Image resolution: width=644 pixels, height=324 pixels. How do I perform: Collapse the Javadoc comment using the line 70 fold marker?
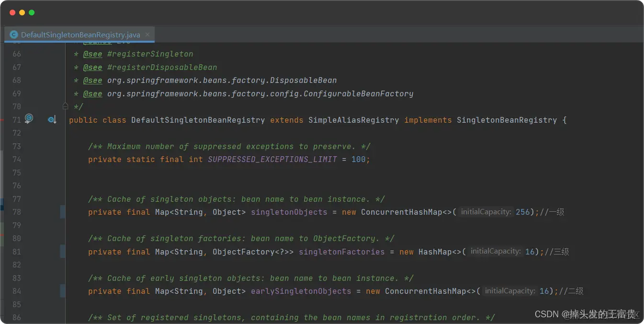click(x=65, y=106)
